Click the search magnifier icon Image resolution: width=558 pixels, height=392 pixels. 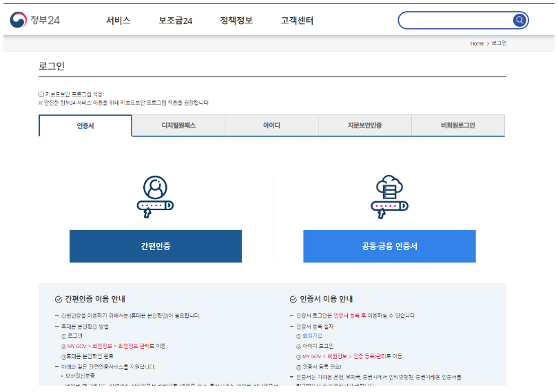click(x=520, y=21)
